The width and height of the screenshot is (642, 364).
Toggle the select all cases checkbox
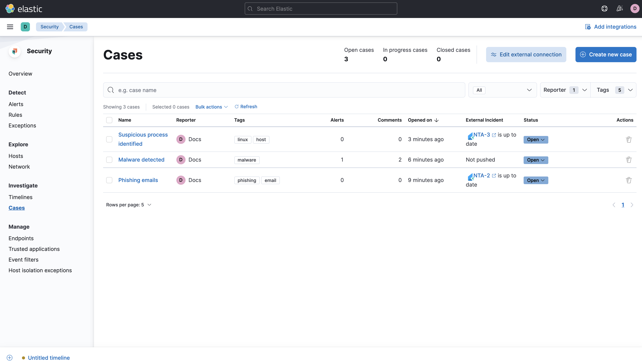[x=109, y=120]
